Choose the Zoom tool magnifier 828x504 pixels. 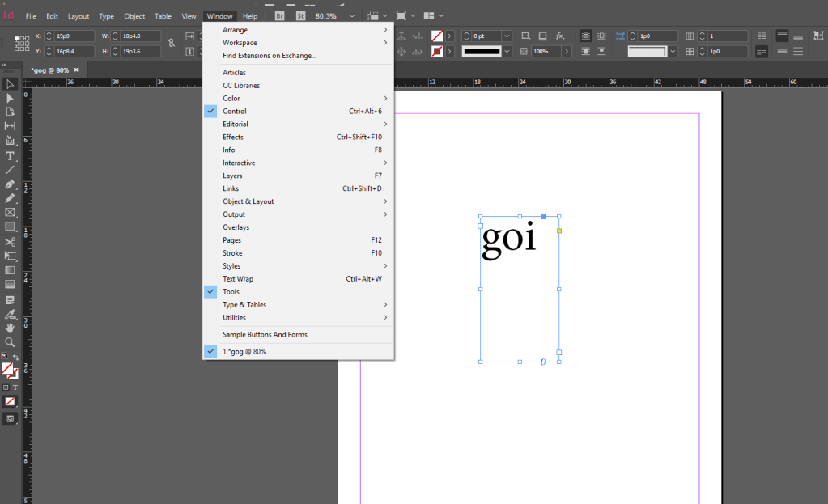click(x=10, y=342)
